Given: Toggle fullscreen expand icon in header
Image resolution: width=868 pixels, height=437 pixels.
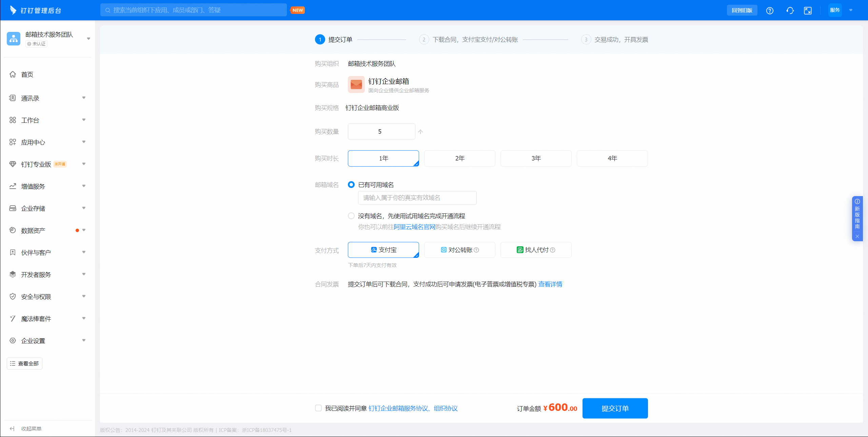Looking at the screenshot, I should (x=808, y=11).
